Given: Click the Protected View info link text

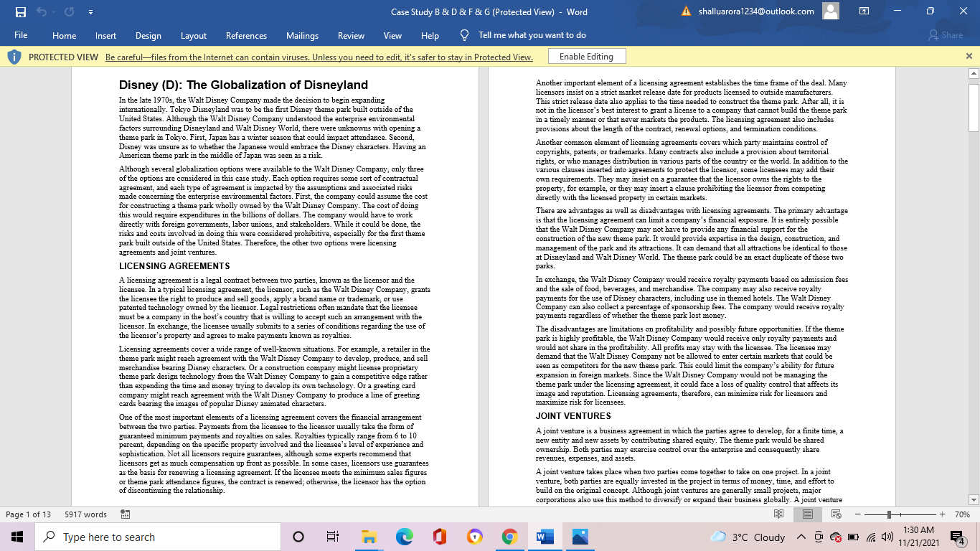Looking at the screenshot, I should [x=319, y=57].
